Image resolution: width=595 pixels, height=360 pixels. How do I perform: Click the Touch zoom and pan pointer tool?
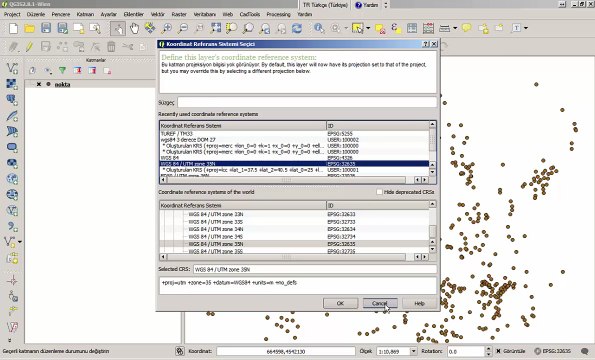pyautogui.click(x=118, y=28)
